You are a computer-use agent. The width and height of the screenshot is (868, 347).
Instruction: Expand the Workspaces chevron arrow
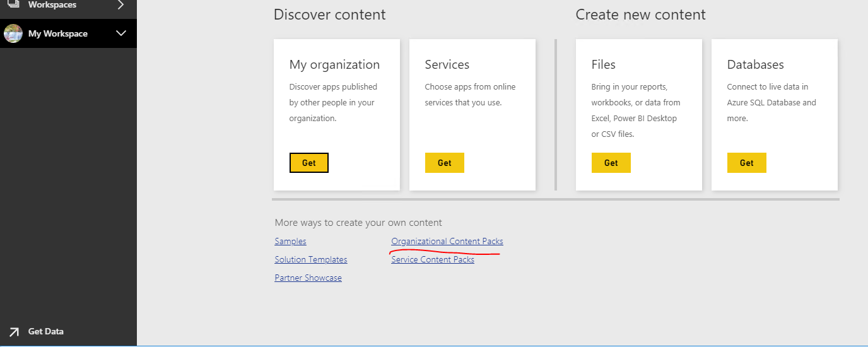120,5
